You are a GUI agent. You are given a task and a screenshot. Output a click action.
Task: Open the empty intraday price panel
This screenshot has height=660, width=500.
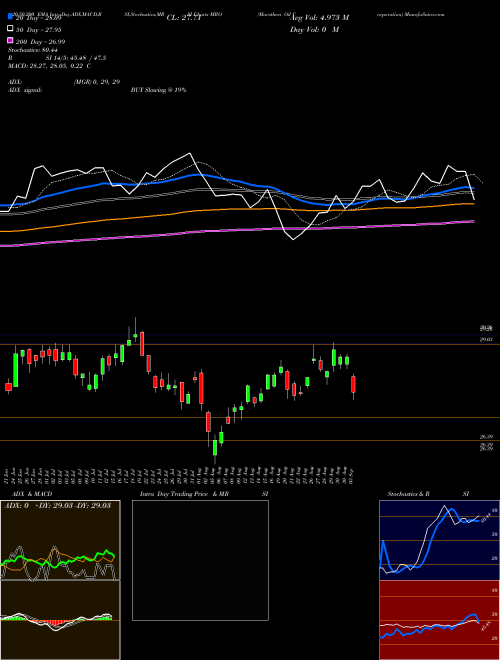[x=200, y=560]
